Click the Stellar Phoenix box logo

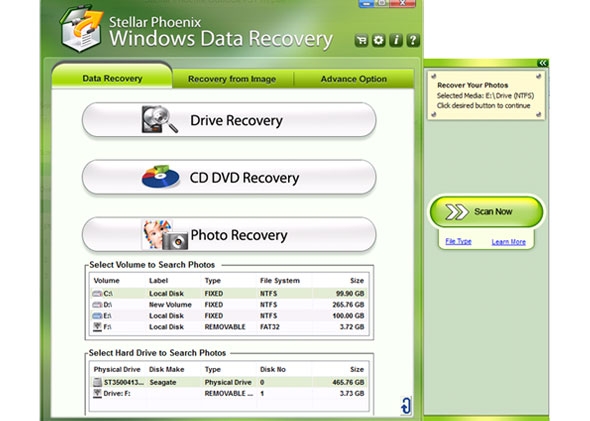point(82,29)
